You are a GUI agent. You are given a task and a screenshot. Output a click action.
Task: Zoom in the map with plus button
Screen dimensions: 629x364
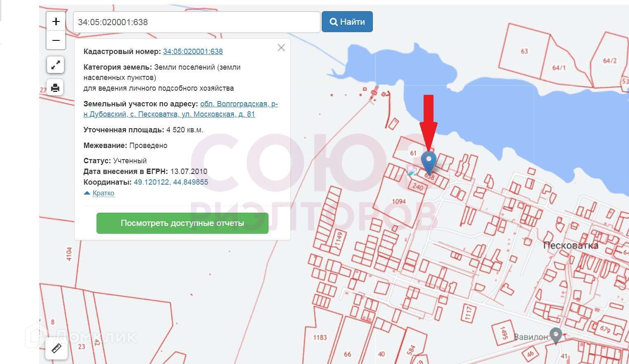point(56,21)
